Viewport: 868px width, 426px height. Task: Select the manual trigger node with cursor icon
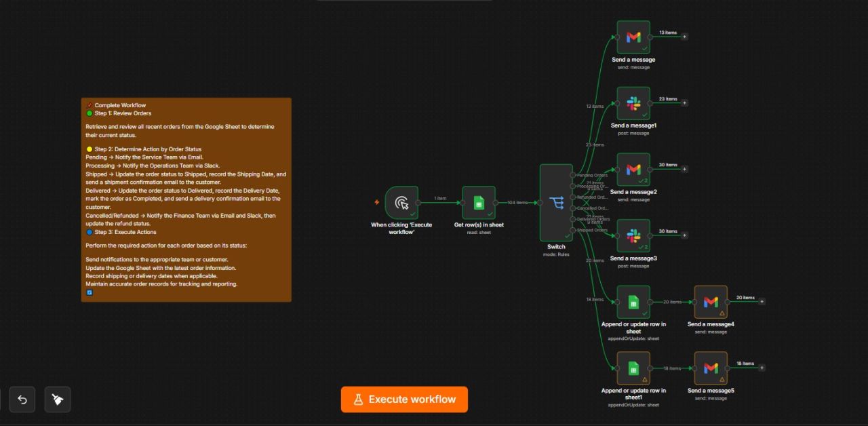401,203
